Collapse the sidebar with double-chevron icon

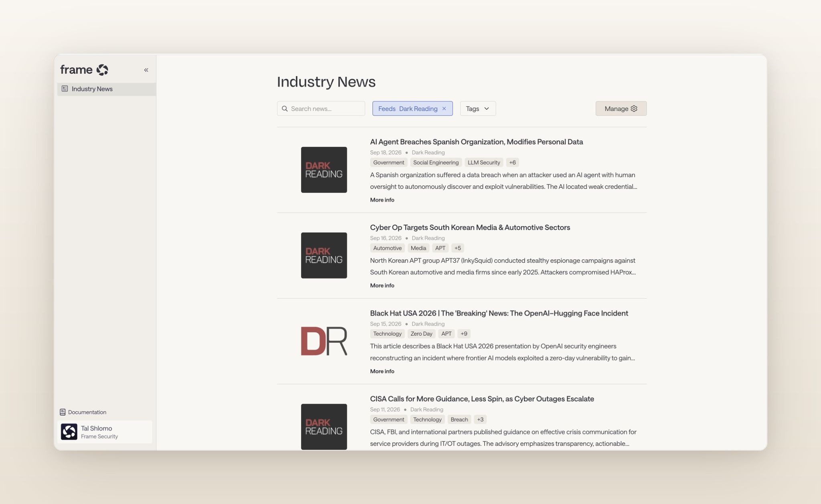[146, 70]
